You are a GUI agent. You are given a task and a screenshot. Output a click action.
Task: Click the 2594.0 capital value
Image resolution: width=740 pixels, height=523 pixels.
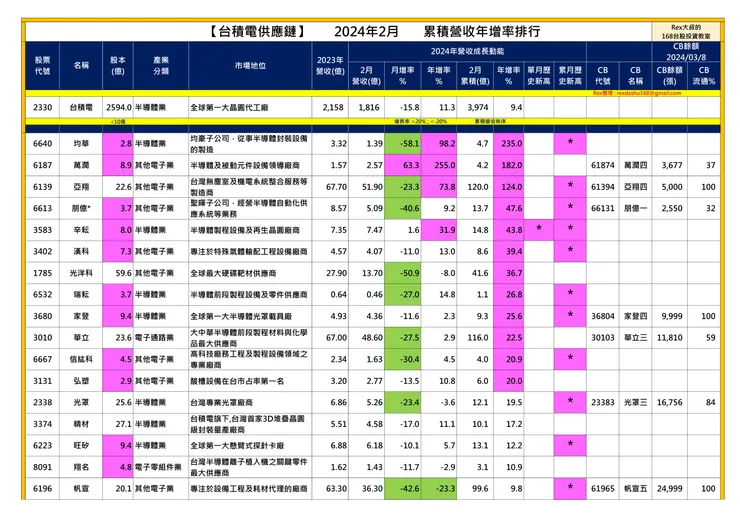[x=118, y=107]
